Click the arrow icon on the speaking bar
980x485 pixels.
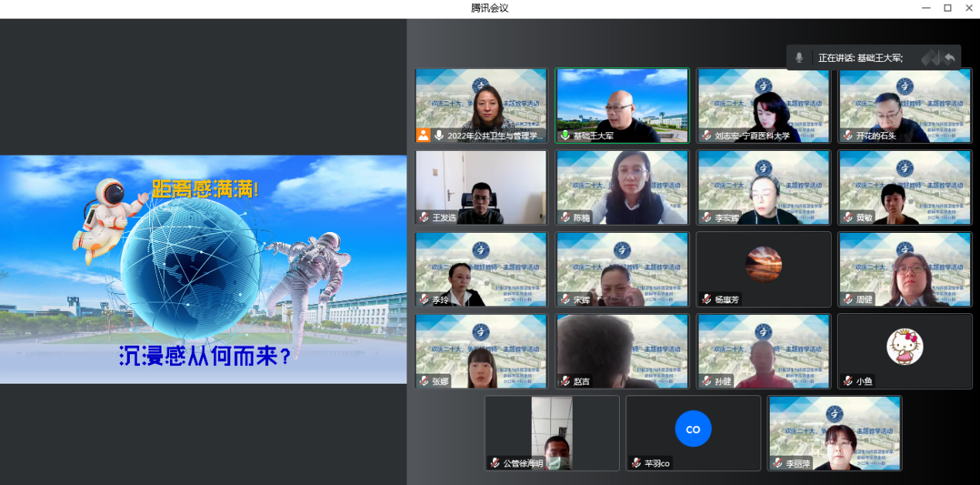tap(949, 58)
